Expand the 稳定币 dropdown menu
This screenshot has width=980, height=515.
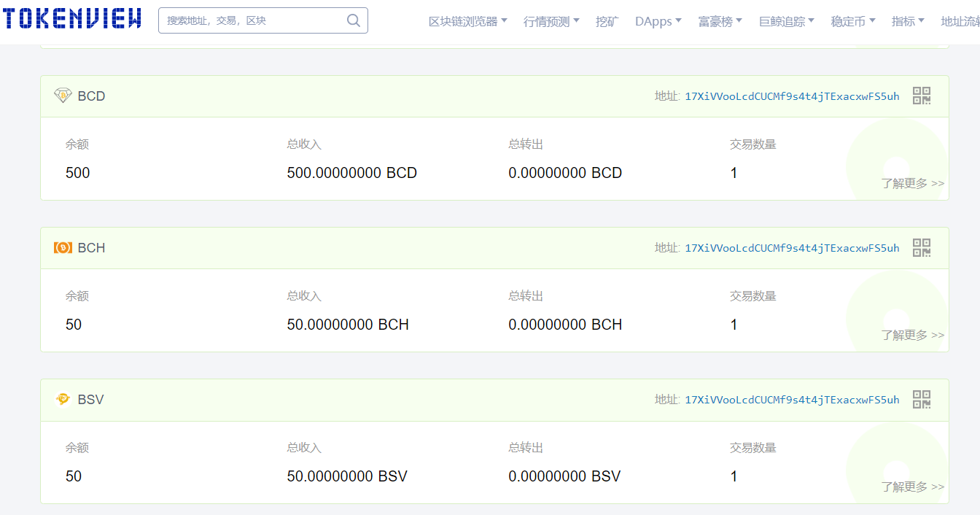pos(853,22)
